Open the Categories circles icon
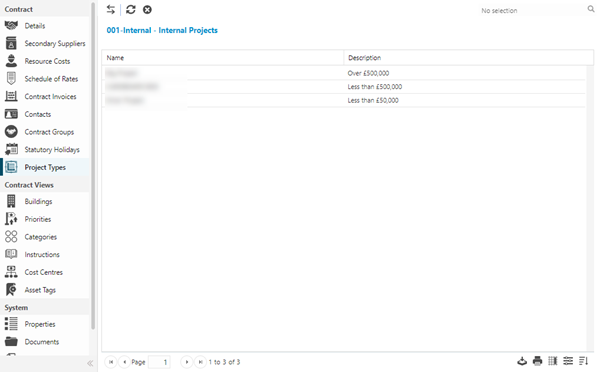 pyautogui.click(x=11, y=237)
